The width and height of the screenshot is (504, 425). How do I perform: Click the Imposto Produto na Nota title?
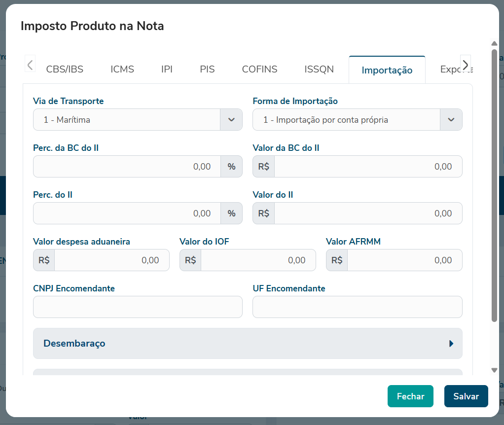(x=92, y=26)
